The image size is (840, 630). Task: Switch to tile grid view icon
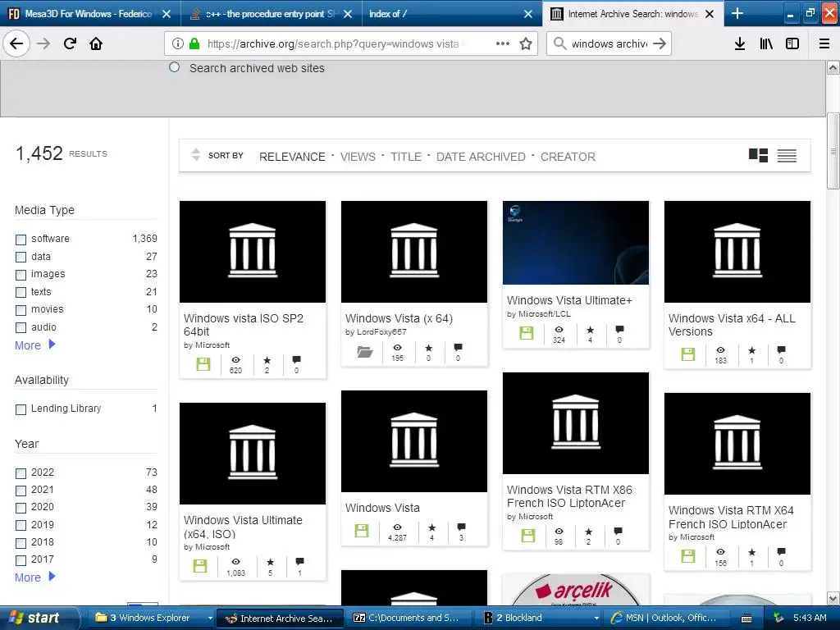click(758, 155)
